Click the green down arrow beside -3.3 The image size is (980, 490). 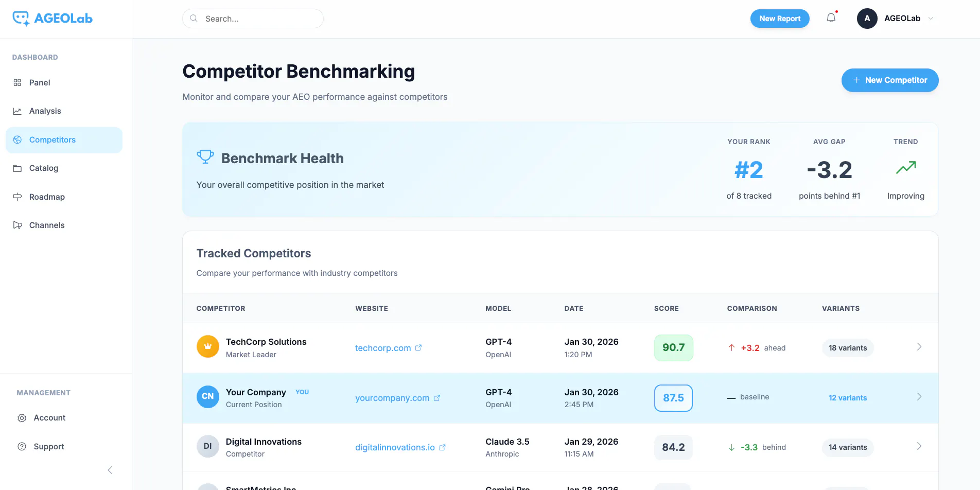[731, 447]
